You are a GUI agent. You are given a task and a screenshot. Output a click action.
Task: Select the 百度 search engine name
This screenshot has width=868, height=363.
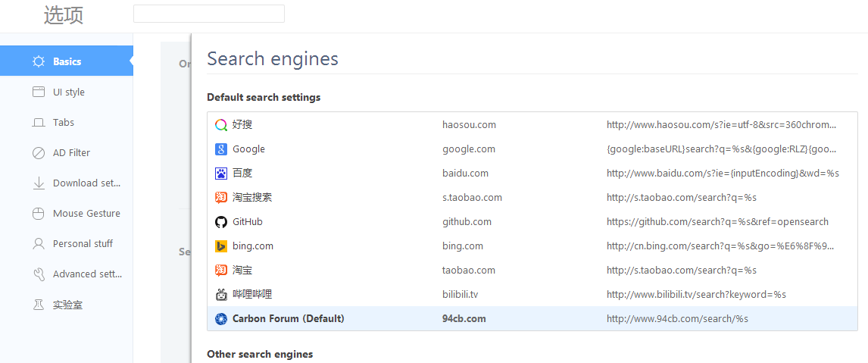coord(242,174)
